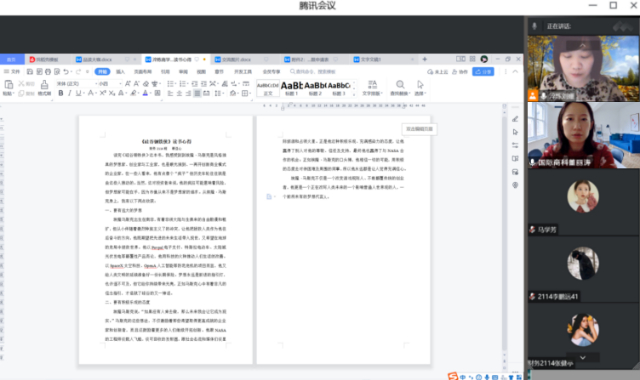Apply the Heading 2 style

[315, 88]
